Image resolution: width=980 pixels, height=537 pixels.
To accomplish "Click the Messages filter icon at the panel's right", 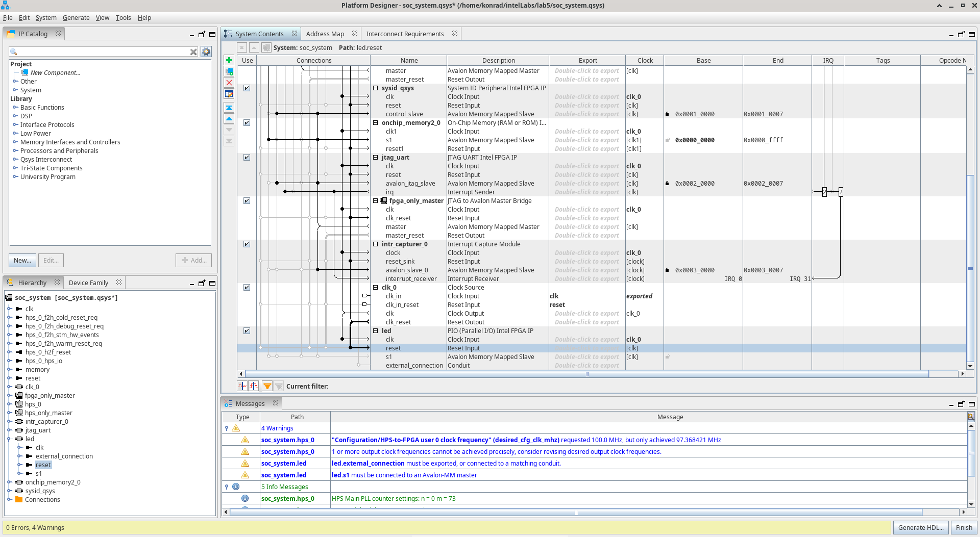I will tap(971, 417).
